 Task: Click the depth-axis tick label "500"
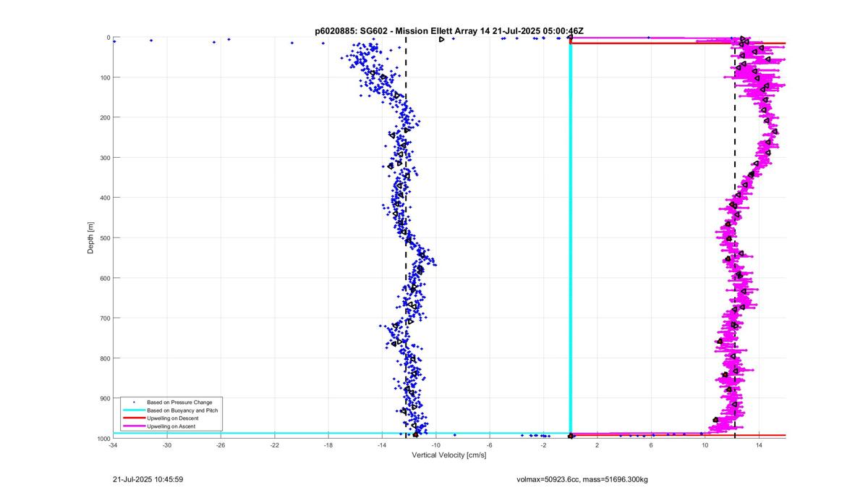[105, 238]
